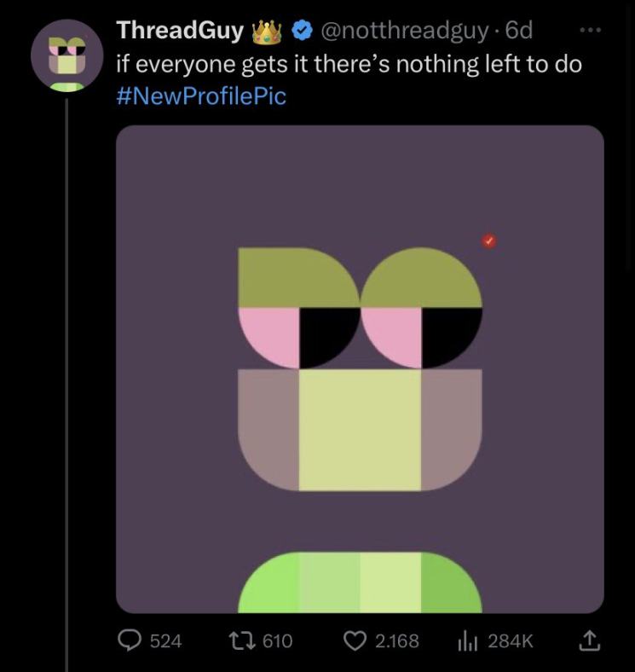Screen dimensions: 635x672
Task: Click the retweet arrows icon
Action: (x=243, y=640)
